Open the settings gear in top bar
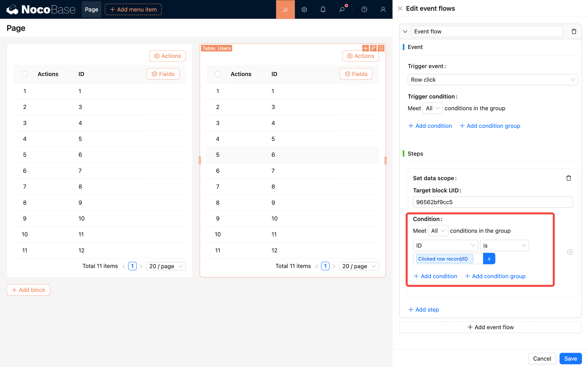Viewport: 588px width, 367px height. 304,9
